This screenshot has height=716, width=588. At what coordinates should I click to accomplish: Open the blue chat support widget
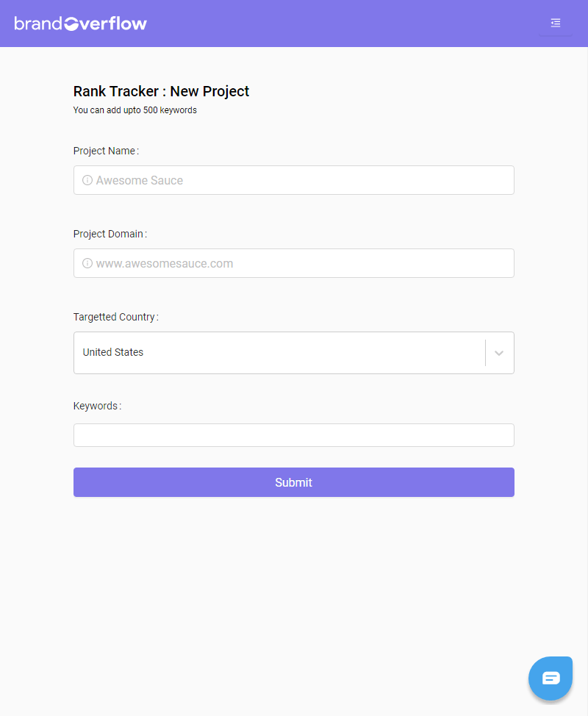(551, 678)
